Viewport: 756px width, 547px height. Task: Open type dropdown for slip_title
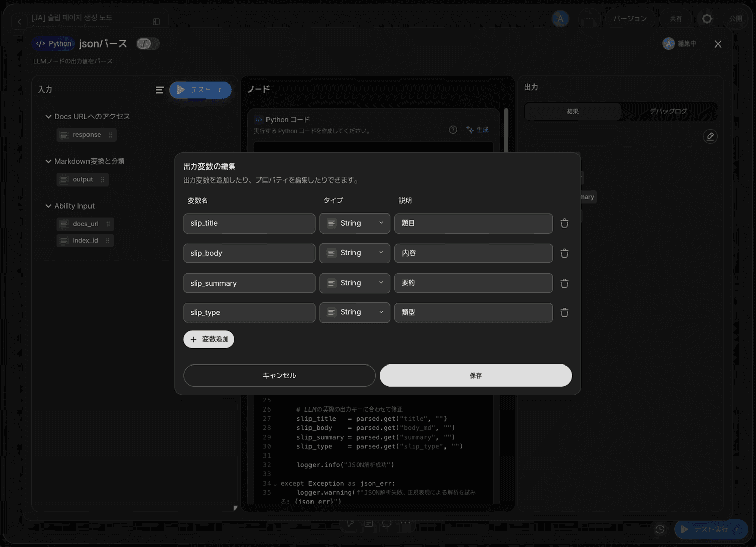click(x=354, y=223)
